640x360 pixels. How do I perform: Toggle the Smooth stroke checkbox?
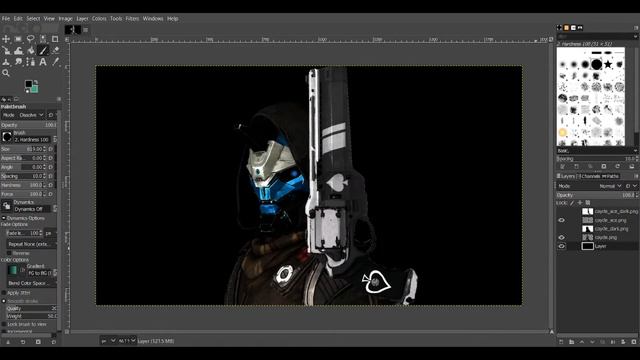coord(4,301)
